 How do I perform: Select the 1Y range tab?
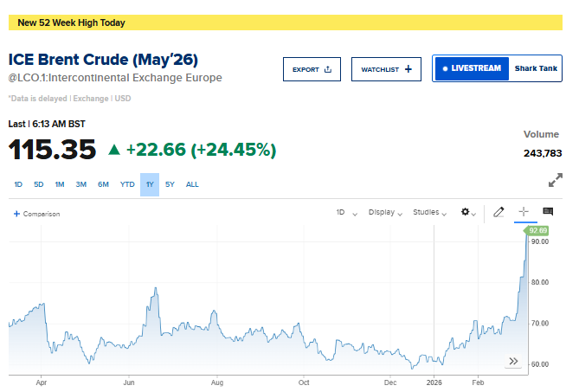point(150,184)
